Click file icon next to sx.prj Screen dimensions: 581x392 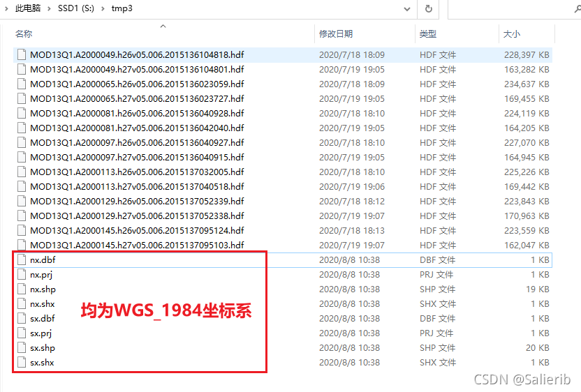22,333
